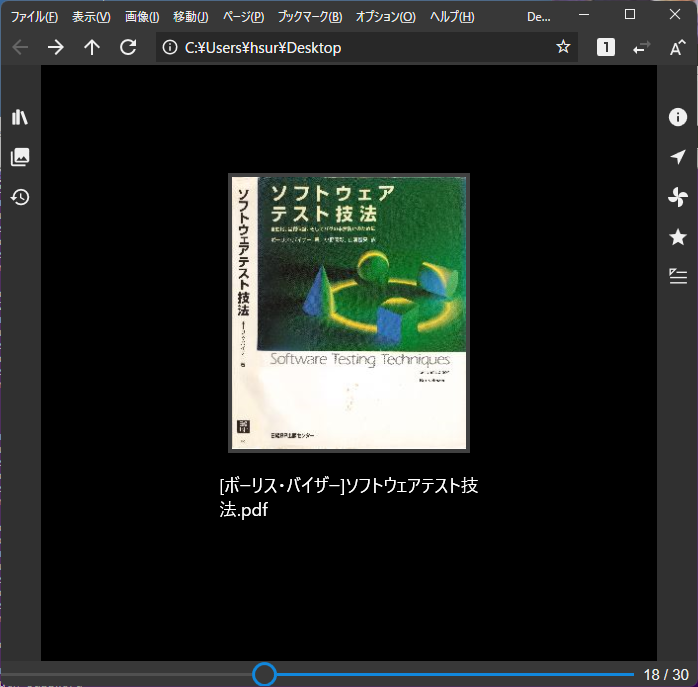Open the bookmarks panel star icon
Viewport: 698px width, 687px height.
678,237
